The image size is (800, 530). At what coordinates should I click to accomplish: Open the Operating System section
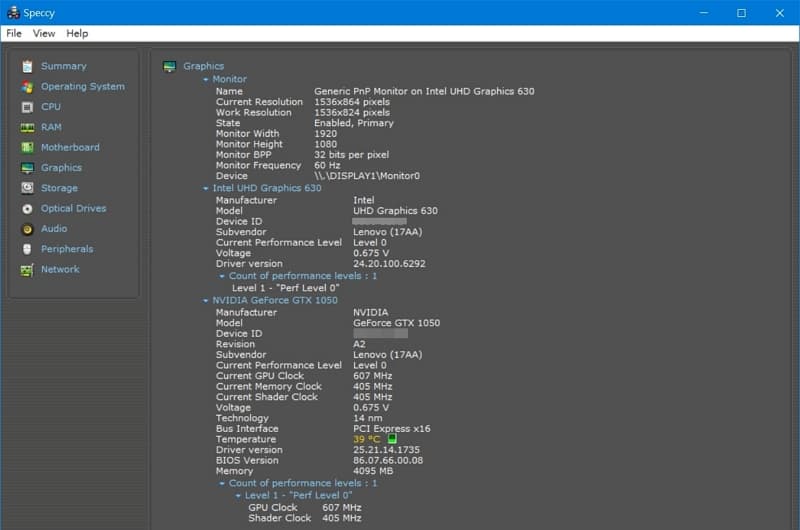(83, 87)
